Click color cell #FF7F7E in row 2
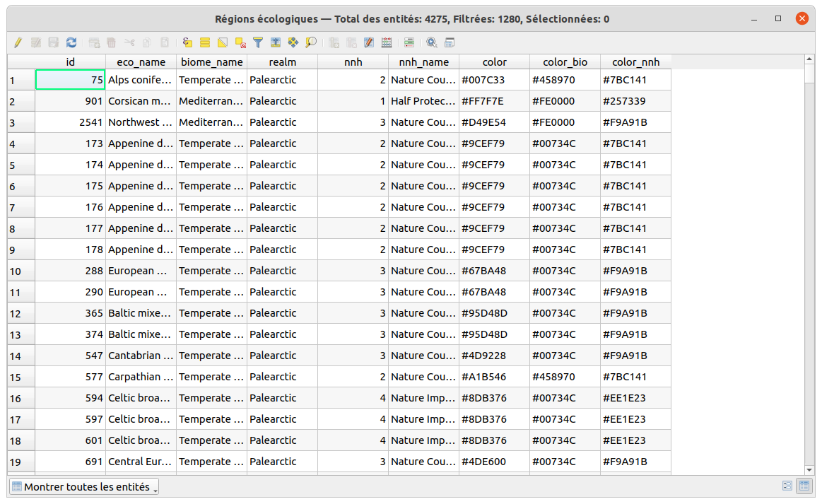This screenshot has width=822, height=504. pos(494,101)
